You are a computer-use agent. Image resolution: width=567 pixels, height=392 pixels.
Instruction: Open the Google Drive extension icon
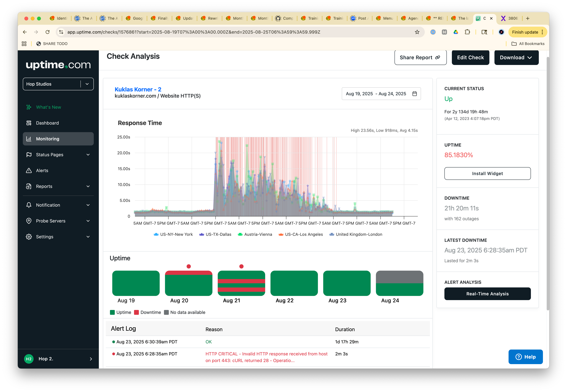coord(456,32)
